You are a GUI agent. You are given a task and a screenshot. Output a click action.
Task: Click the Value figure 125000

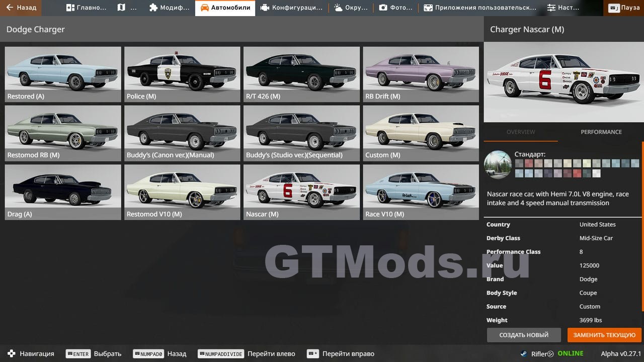[589, 265]
